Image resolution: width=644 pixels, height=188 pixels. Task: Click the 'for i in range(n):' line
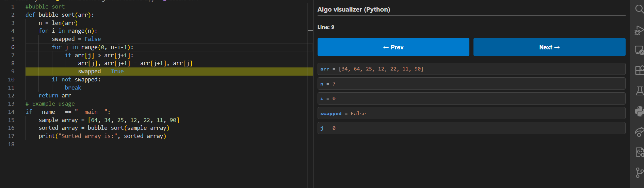pyautogui.click(x=68, y=31)
